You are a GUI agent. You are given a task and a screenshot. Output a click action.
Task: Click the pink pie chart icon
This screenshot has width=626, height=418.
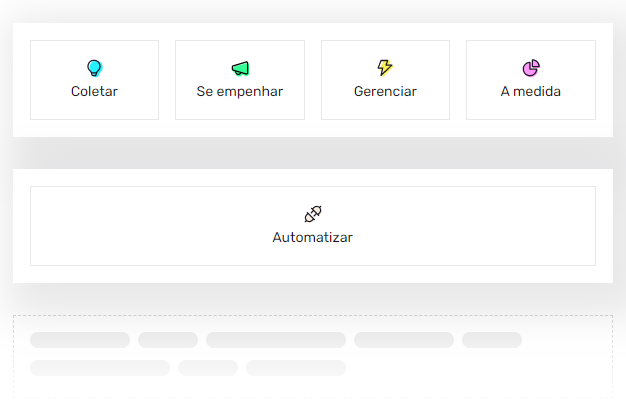[x=531, y=68]
